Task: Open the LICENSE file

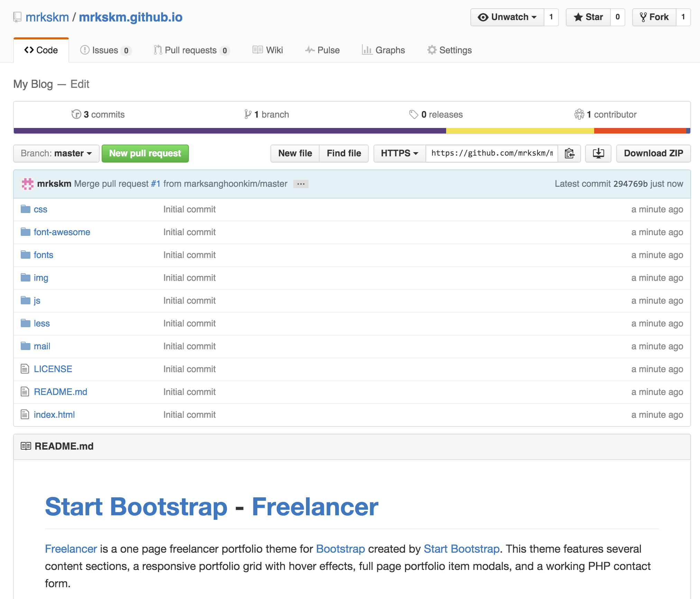Action: 53,369
